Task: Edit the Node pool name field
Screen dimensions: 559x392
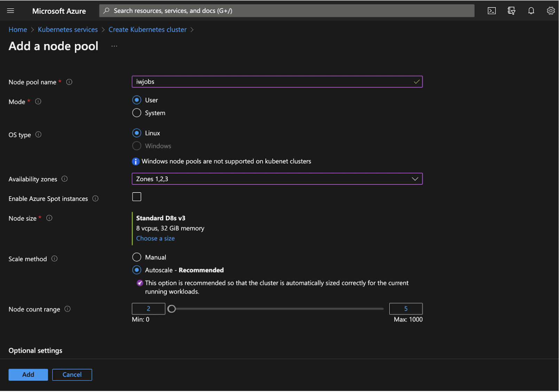Action: click(277, 82)
